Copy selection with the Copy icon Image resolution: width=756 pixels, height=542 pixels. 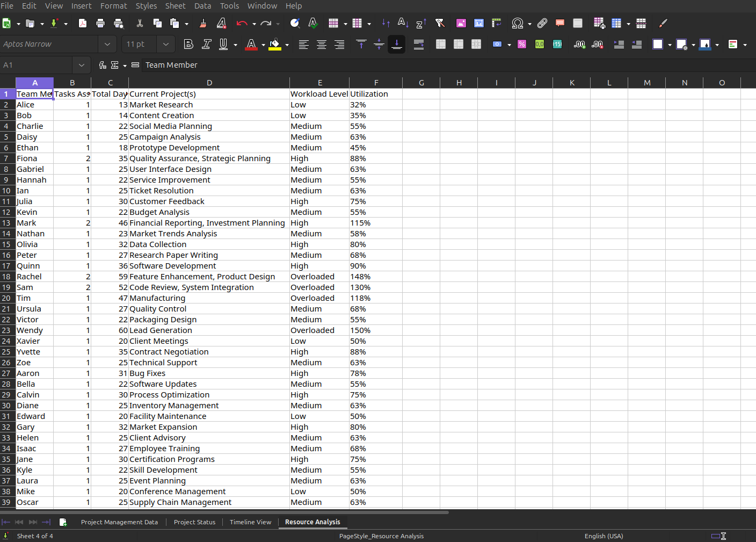157,23
